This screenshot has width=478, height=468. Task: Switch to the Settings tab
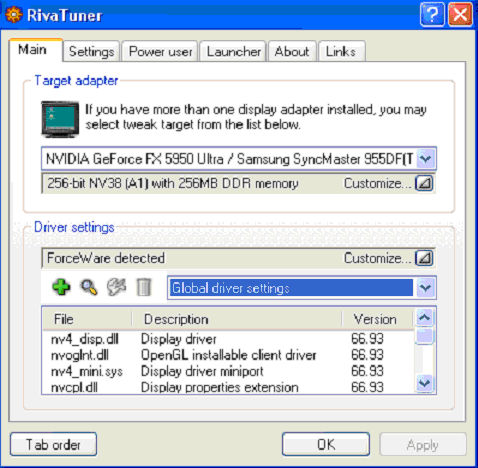[91, 51]
